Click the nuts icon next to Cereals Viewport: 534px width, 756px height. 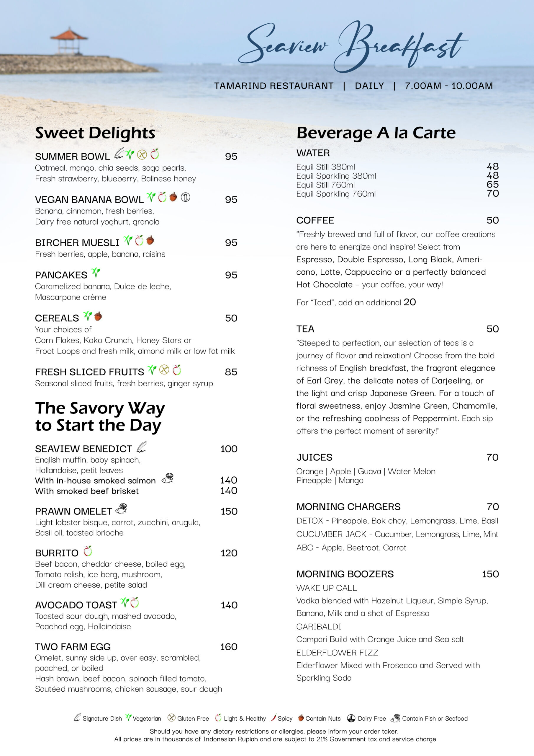(x=98, y=316)
